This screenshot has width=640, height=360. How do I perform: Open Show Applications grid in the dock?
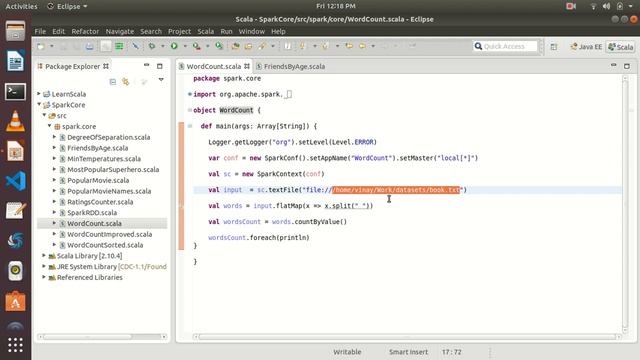[x=16, y=345]
